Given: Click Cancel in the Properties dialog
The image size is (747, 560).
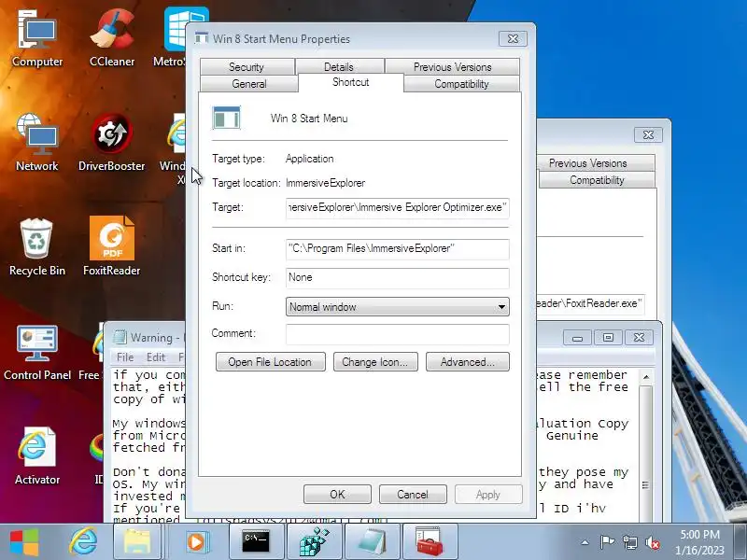Looking at the screenshot, I should tap(413, 495).
